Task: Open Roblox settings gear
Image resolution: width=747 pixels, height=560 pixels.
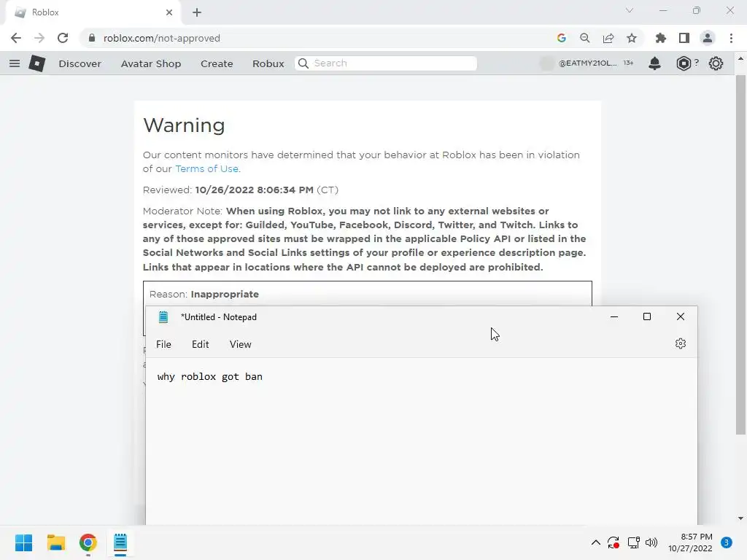Action: point(716,63)
